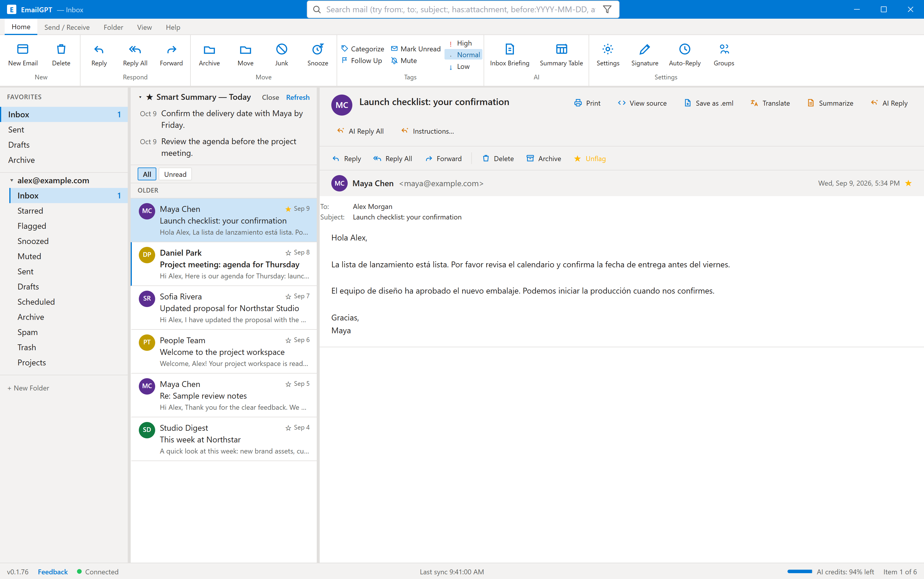Open Follow Up flag options

pos(362,60)
